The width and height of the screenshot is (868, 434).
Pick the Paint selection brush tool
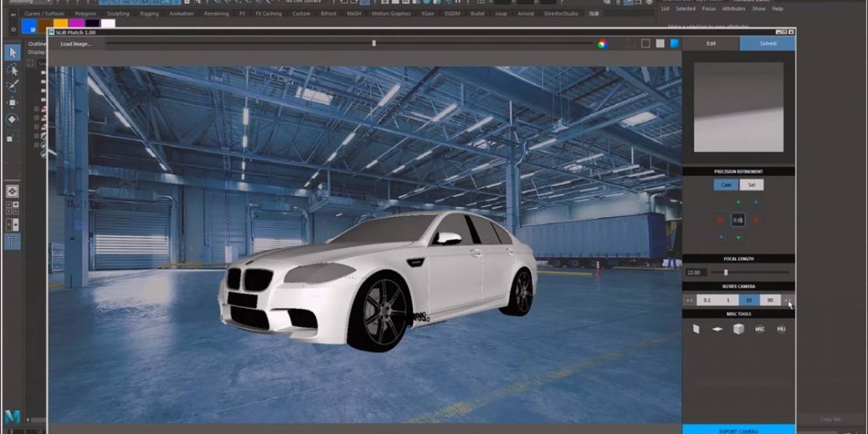[12, 86]
